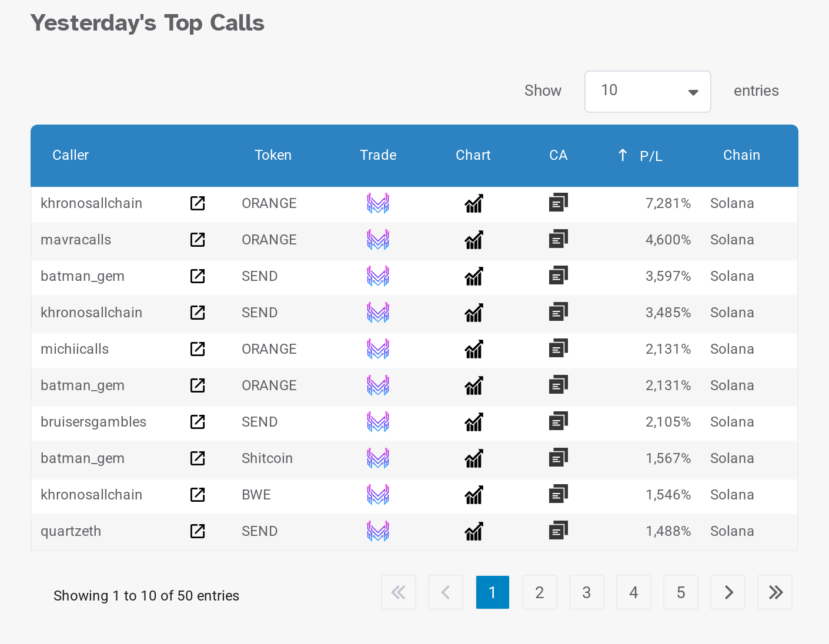
Task: Sort by the Token column header
Action: (273, 155)
